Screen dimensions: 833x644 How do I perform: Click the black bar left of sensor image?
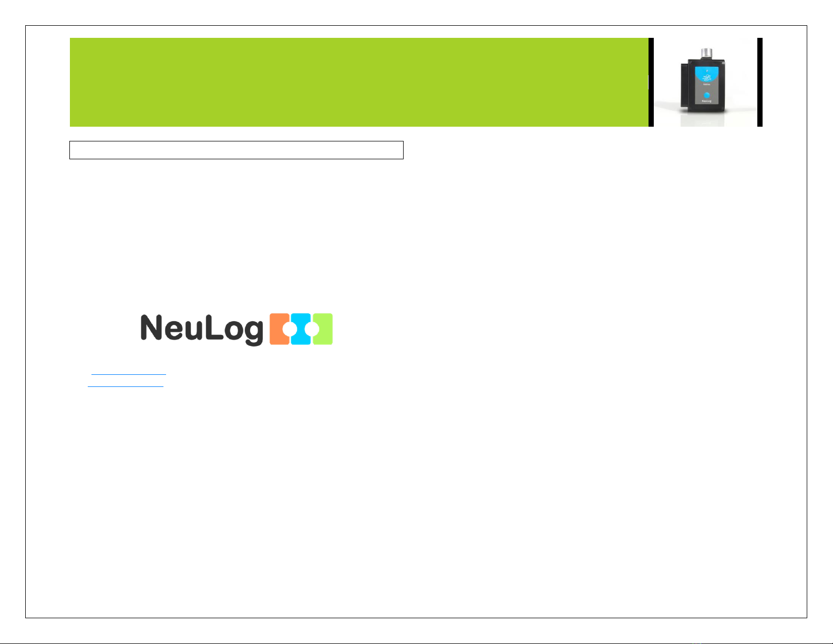tap(651, 82)
